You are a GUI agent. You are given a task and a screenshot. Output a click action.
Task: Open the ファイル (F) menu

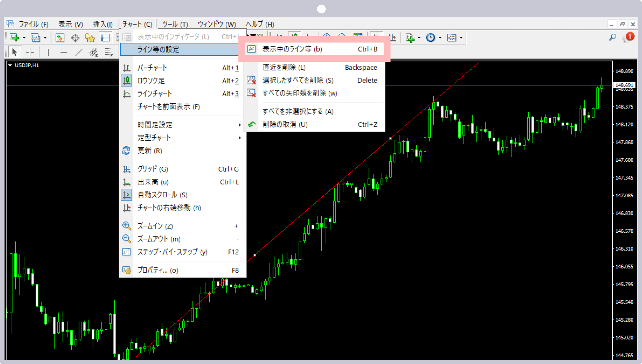coord(33,24)
